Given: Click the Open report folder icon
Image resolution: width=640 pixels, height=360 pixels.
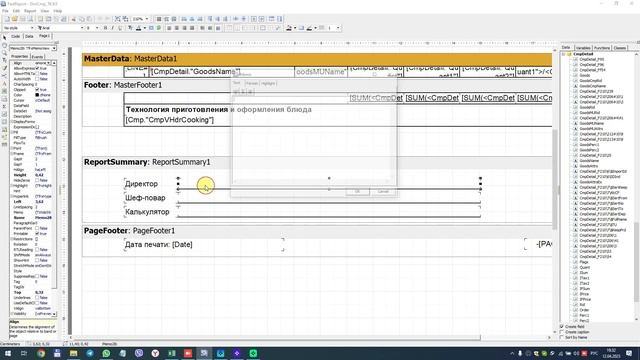Looking at the screenshot, I should click(x=15, y=19).
